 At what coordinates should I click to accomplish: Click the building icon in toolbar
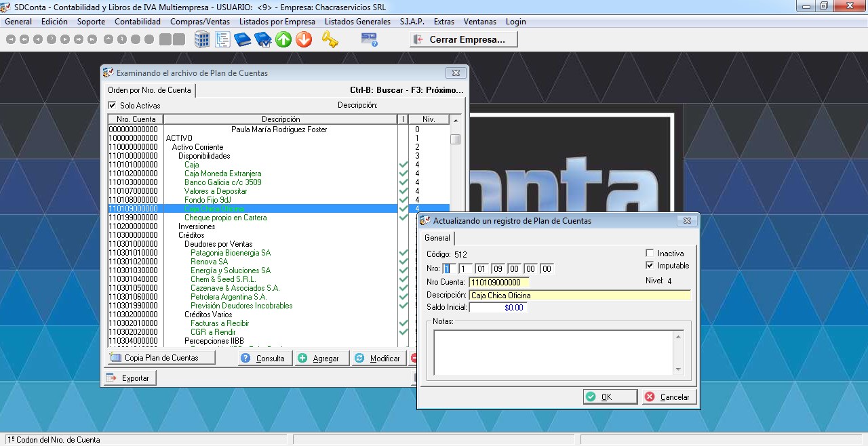[x=202, y=40]
